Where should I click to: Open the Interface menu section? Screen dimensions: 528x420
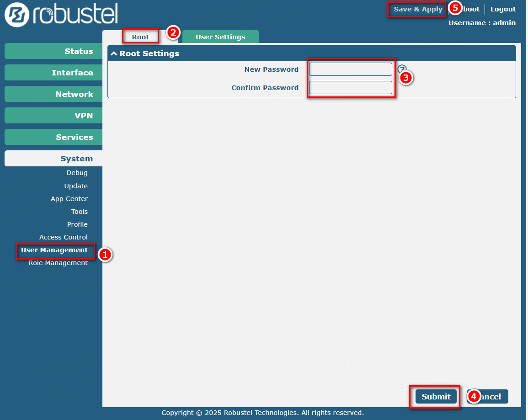tap(53, 73)
